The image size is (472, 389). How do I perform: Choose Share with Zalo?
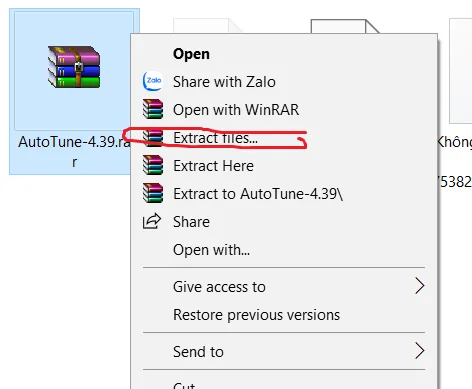(224, 82)
